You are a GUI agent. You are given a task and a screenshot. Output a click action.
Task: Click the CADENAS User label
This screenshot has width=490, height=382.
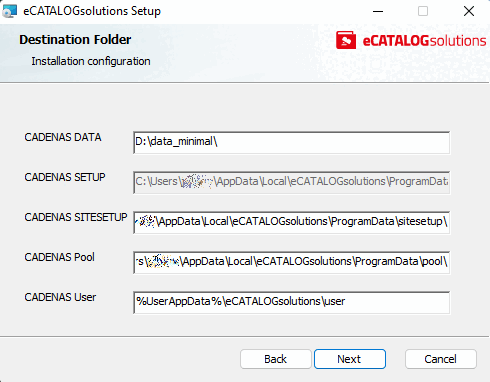pos(60,297)
